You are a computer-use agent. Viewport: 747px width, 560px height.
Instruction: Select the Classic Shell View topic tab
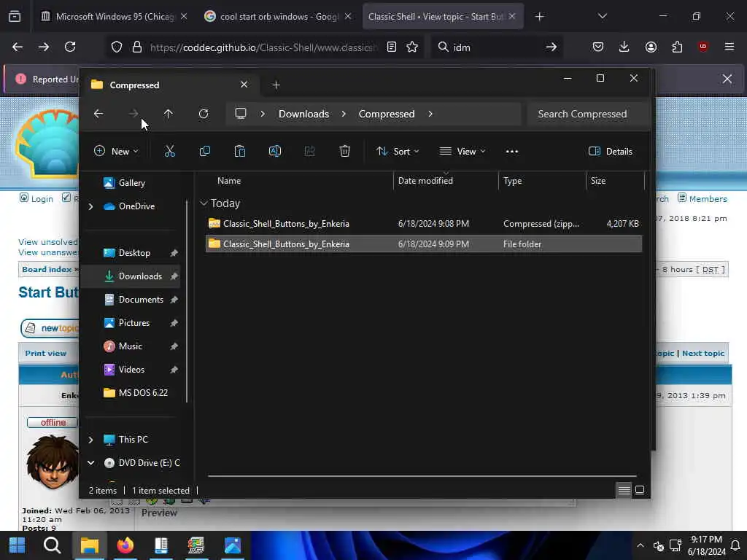click(442, 16)
